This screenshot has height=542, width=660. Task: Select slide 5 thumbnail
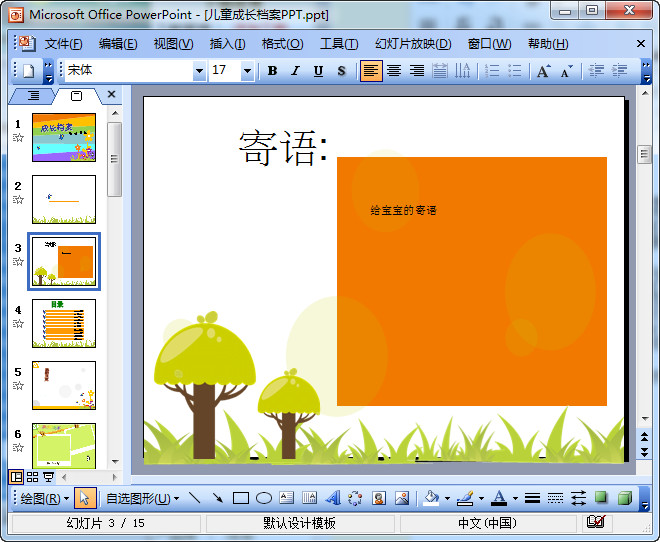pyautogui.click(x=64, y=385)
